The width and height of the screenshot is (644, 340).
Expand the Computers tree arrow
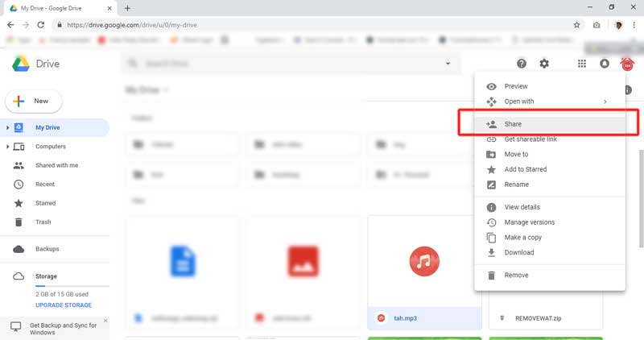tap(7, 147)
